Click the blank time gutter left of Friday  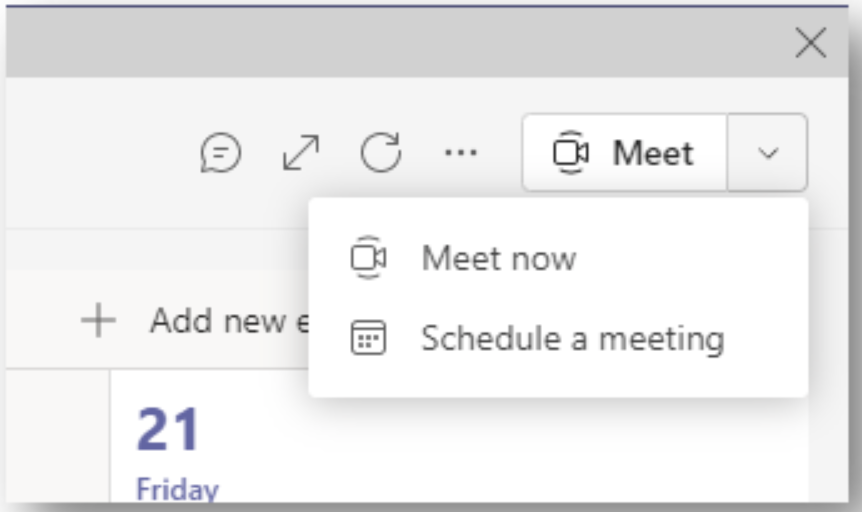[58, 436]
